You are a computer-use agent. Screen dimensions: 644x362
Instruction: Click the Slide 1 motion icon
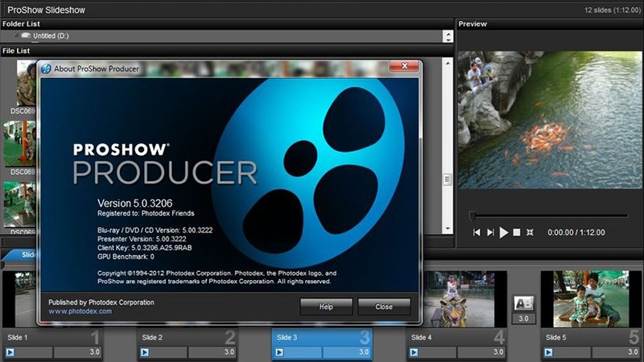(x=10, y=352)
